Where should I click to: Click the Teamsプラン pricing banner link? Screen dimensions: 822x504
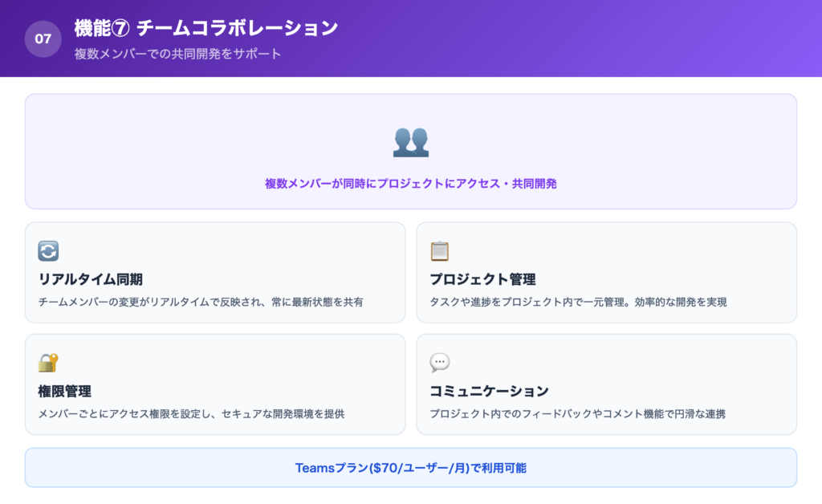(x=411, y=467)
